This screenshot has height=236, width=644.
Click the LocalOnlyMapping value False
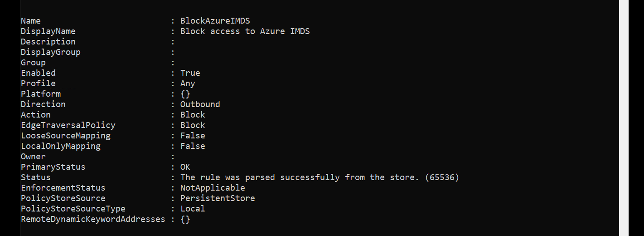pyautogui.click(x=193, y=146)
